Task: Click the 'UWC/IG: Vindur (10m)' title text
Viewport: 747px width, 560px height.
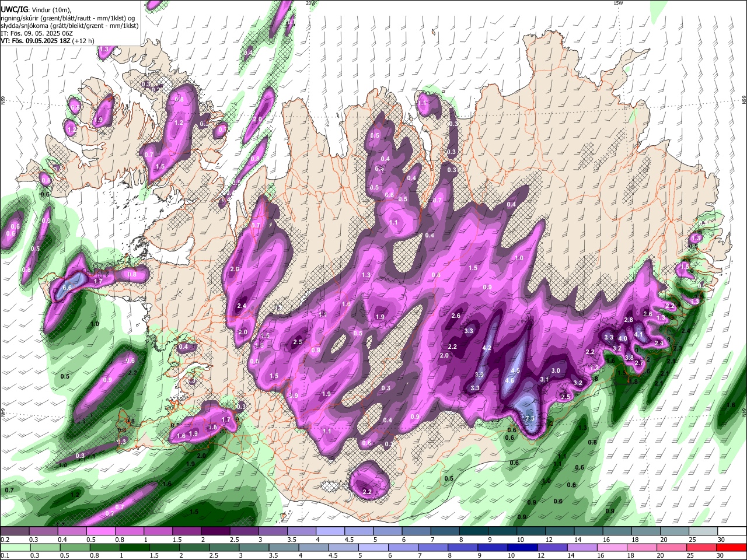Action: pos(36,10)
